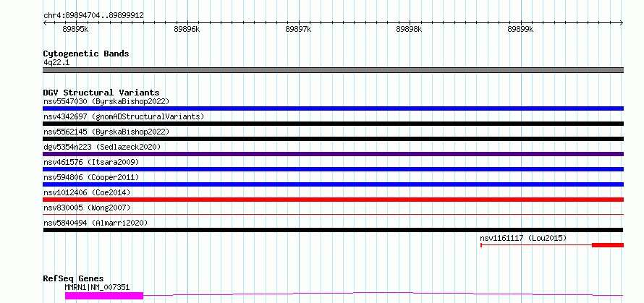The height and width of the screenshot is (303, 644).
Task: Click the nsv461576 (Itsara2009) label
Action: (91, 162)
